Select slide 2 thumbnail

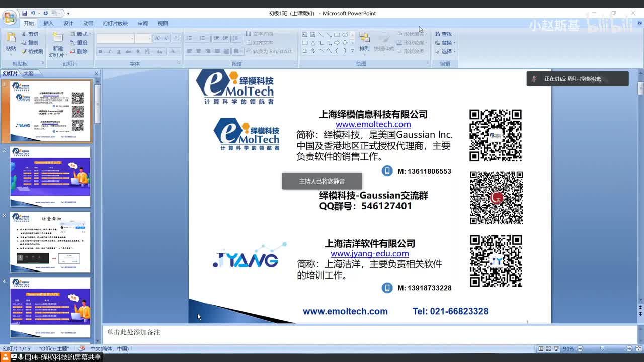(50, 176)
